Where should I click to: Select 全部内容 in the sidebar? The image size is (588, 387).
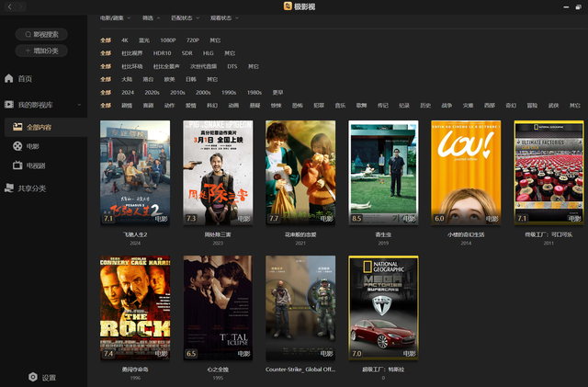pos(46,127)
